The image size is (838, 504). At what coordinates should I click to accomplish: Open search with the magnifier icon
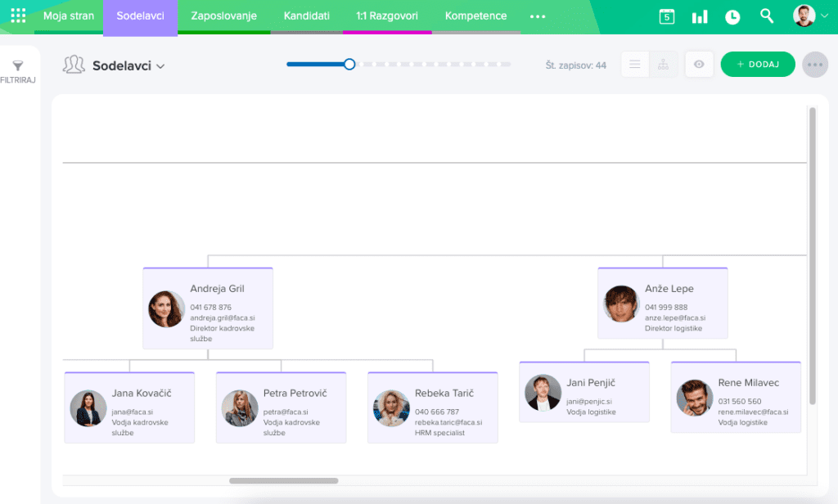click(x=766, y=16)
